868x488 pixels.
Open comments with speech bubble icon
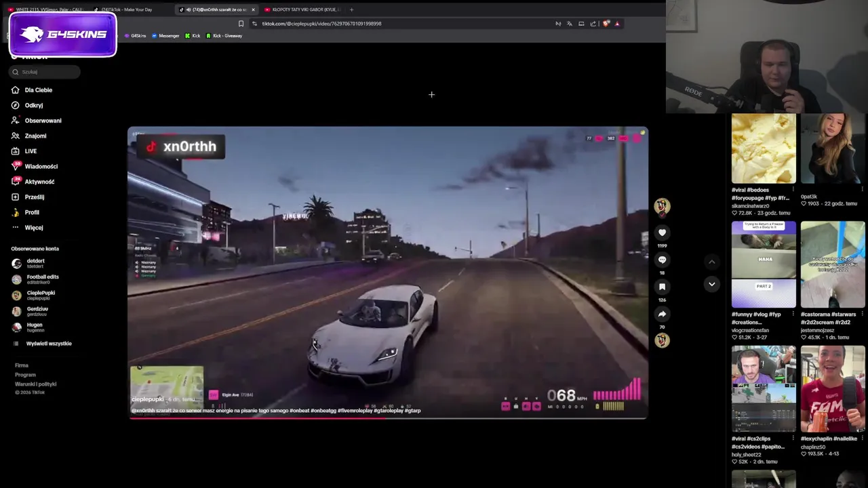pos(662,260)
